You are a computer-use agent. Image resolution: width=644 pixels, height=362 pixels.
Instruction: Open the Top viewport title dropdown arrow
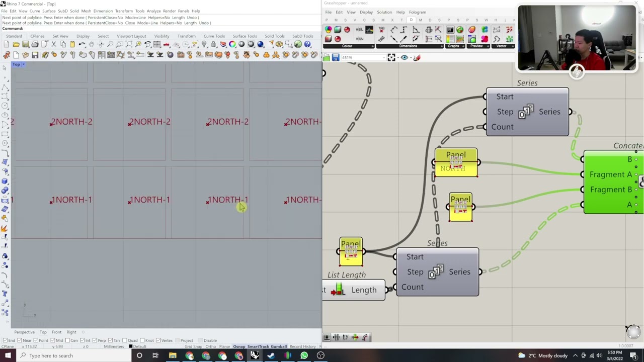(x=23, y=64)
